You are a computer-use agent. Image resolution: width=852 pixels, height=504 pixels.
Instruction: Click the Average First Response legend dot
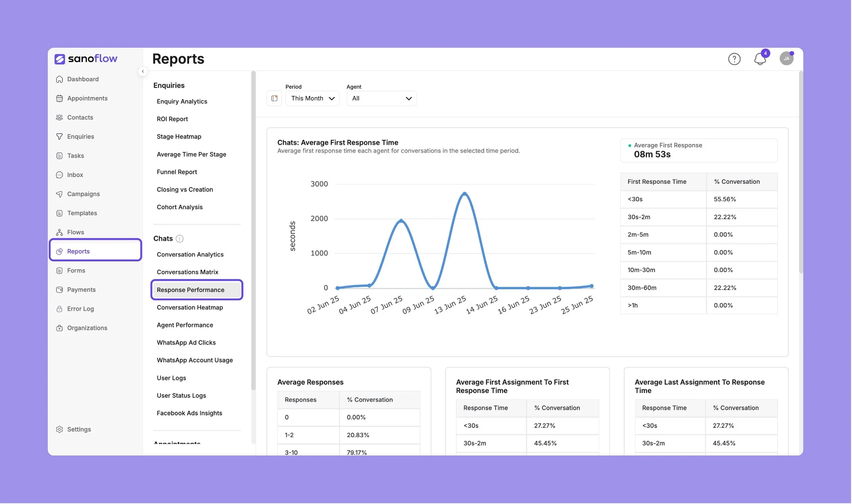click(629, 146)
